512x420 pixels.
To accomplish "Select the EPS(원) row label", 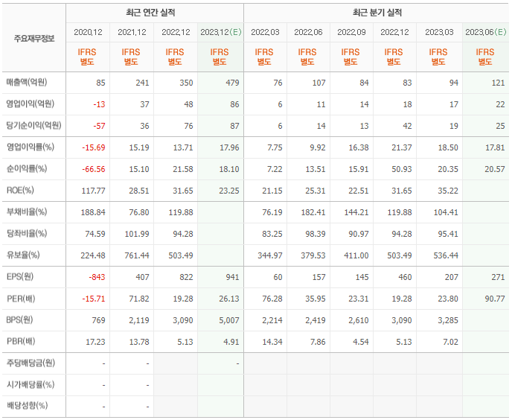I will pos(20,276).
